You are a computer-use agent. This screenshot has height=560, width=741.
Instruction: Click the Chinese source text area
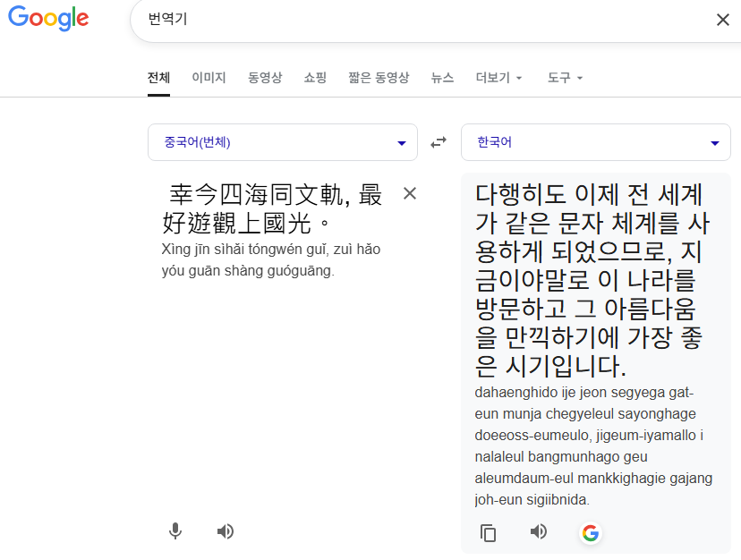272,208
